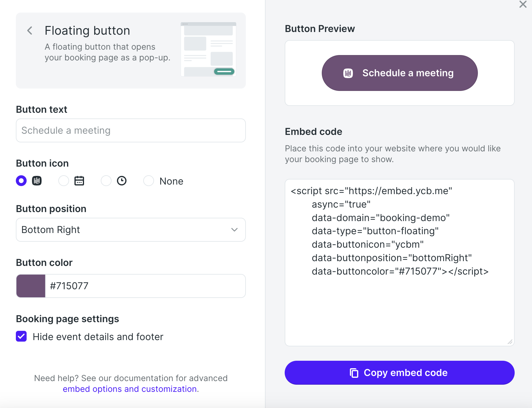Select the clock icon radio button

click(x=106, y=181)
